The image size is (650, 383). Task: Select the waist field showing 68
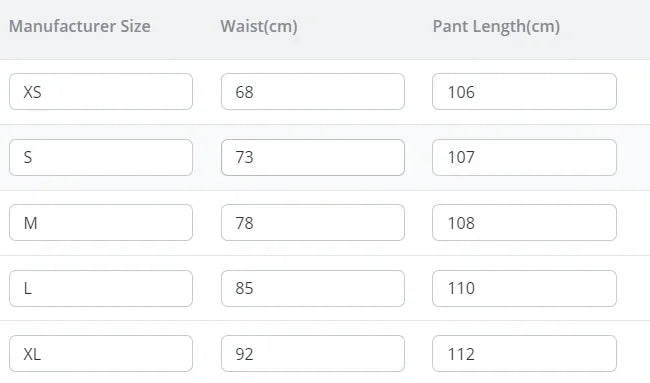click(x=313, y=92)
